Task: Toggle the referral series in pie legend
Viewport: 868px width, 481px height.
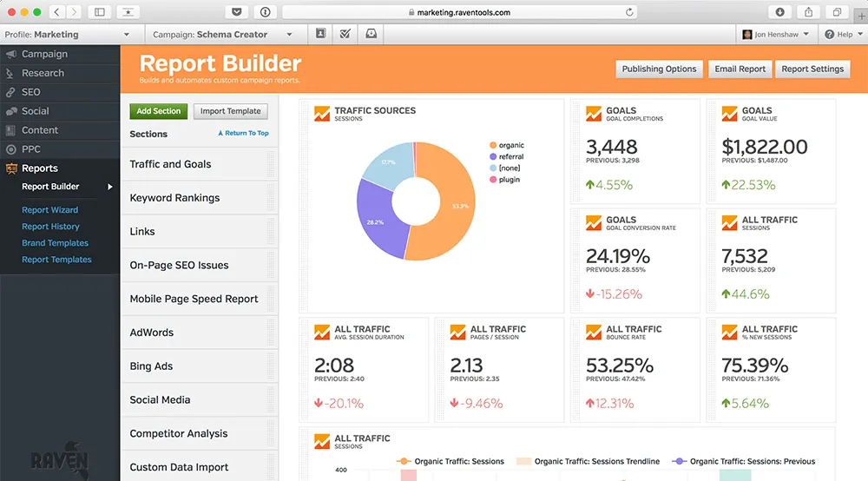Action: point(510,157)
